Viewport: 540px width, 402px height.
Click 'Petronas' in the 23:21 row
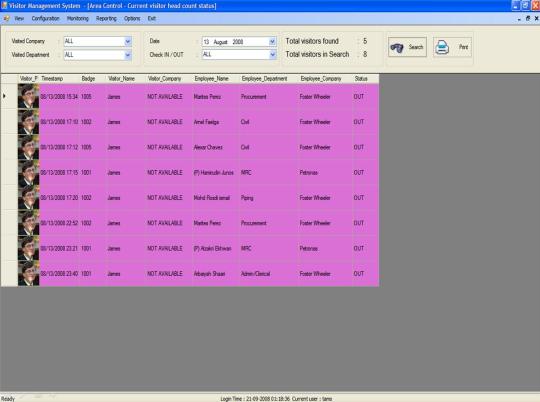tap(309, 249)
